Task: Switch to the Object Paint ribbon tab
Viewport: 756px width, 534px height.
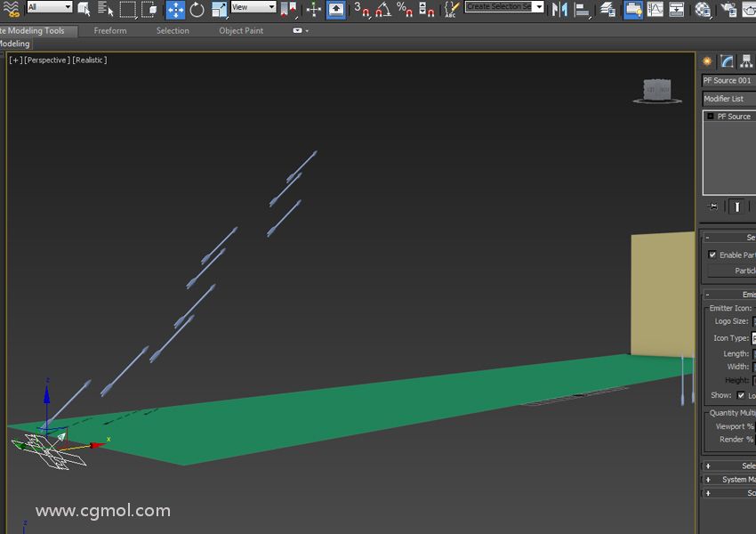Action: click(241, 30)
